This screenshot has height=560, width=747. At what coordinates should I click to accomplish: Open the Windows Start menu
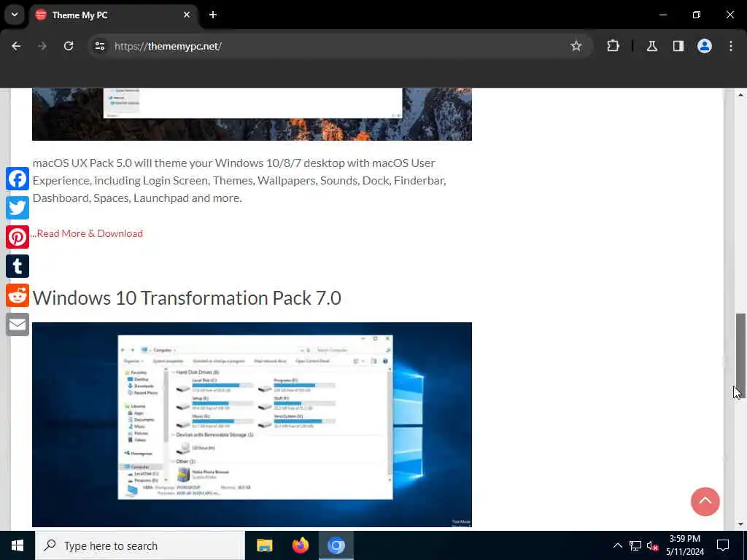18,545
